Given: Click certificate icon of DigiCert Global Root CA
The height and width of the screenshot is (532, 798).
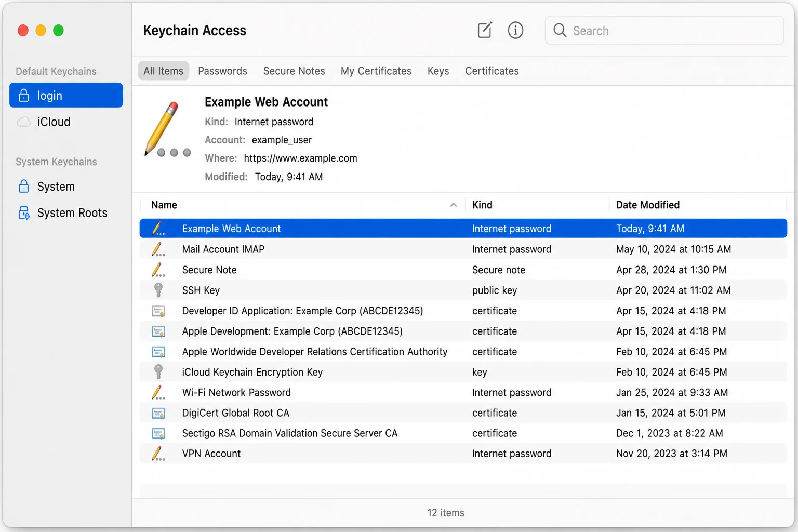Looking at the screenshot, I should point(158,413).
